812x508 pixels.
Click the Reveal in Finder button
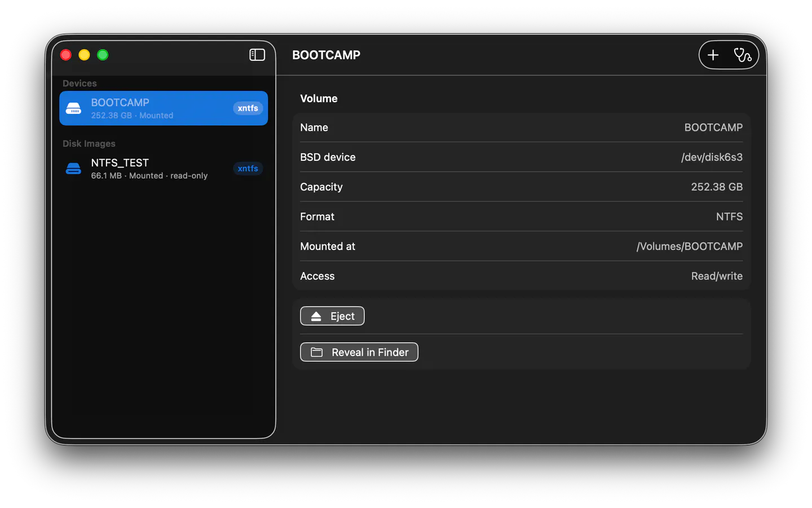[359, 352]
